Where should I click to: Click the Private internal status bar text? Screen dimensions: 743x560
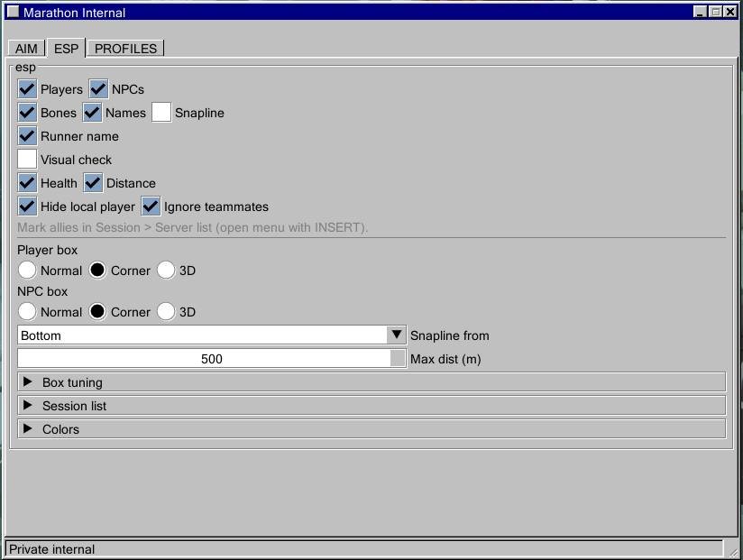(51, 549)
